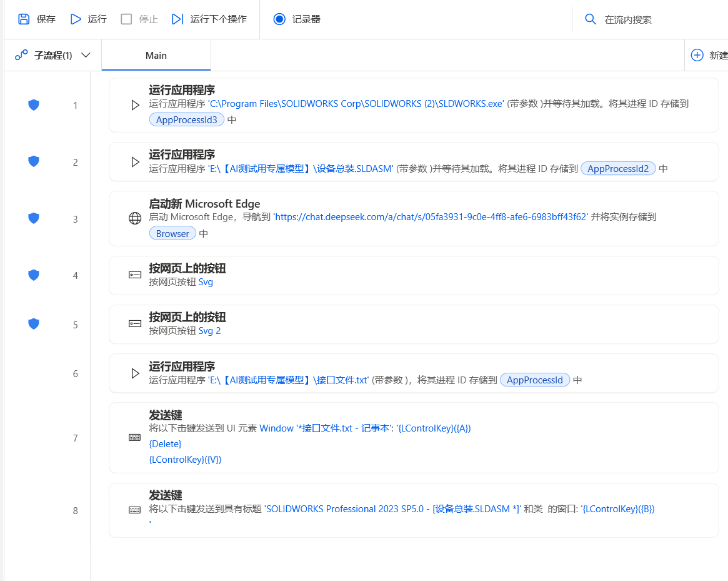This screenshot has height=581, width=728.
Task: Click the play icon of step 6 运行应用程序
Action: [x=135, y=373]
